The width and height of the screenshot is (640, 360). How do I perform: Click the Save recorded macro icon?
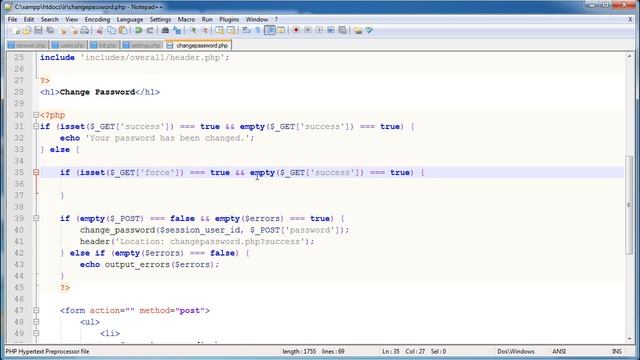pyautogui.click(x=342, y=30)
